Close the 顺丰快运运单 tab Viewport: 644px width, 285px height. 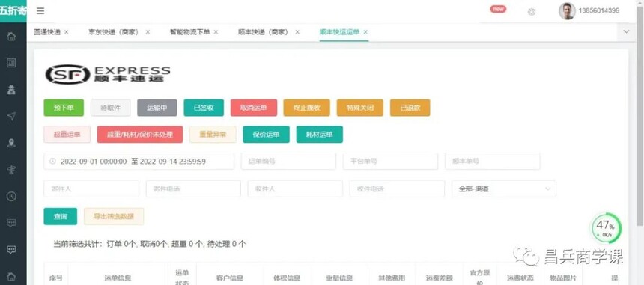click(x=365, y=32)
